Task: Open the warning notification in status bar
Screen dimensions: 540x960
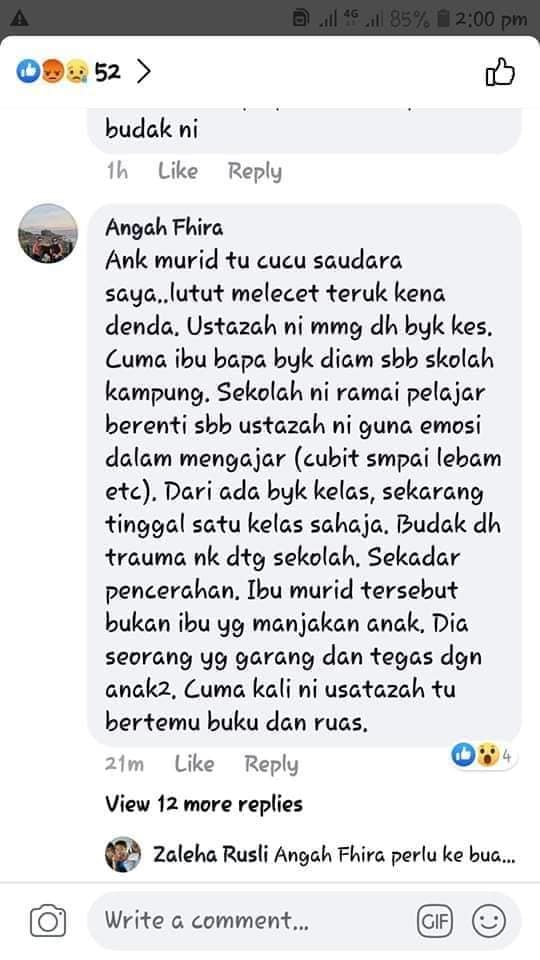Action: 20,18
